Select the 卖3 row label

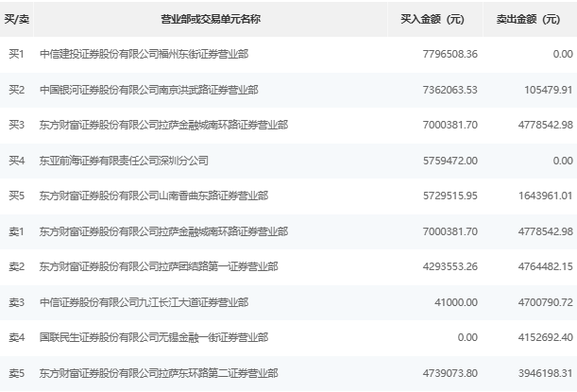[17, 302]
